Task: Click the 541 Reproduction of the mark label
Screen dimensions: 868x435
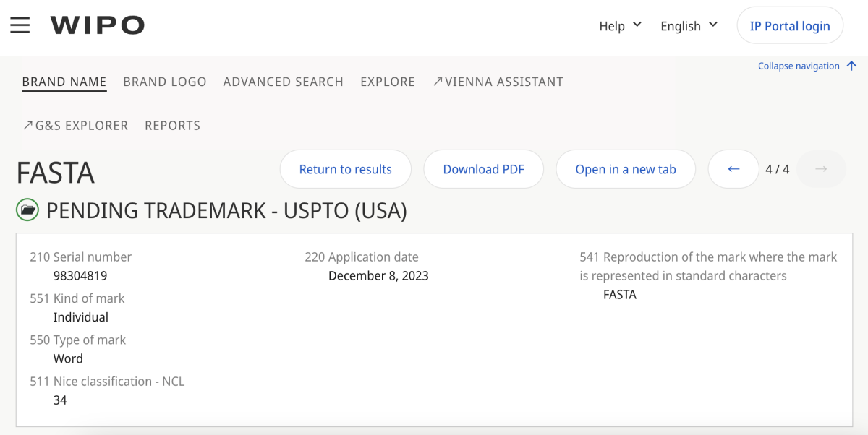Action: (708, 266)
